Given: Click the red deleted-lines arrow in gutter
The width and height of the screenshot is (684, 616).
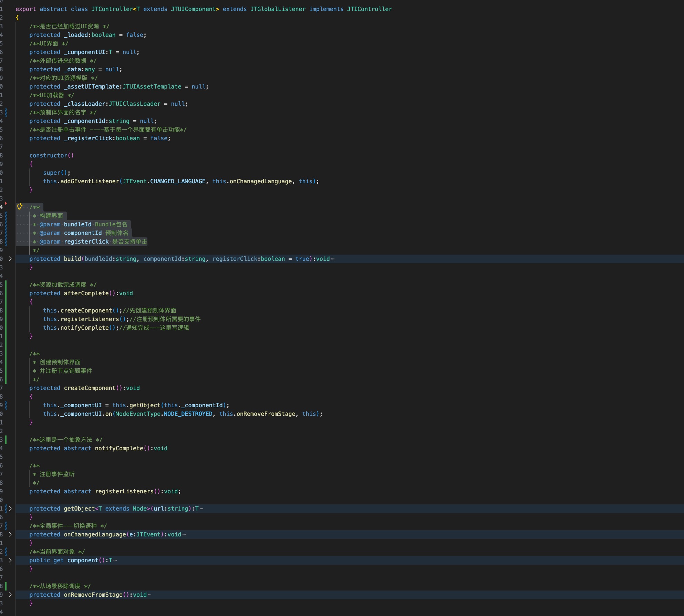Looking at the screenshot, I should point(6,203).
